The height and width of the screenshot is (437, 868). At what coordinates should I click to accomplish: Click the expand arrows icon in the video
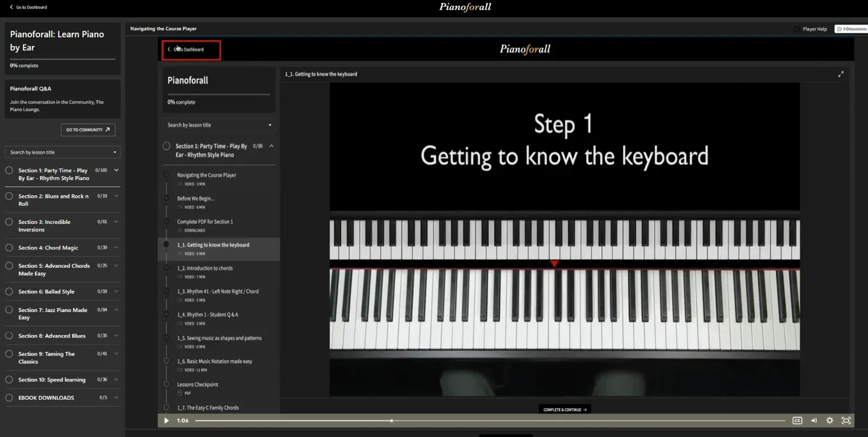pos(840,74)
